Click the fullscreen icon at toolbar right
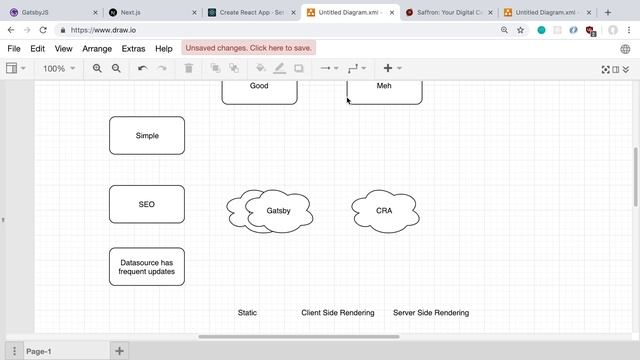 [606, 70]
